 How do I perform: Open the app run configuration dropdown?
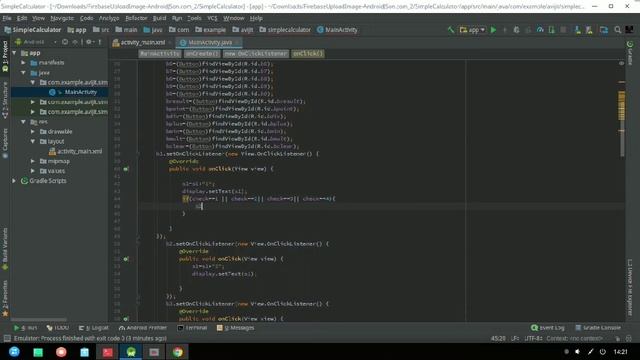coord(472,30)
